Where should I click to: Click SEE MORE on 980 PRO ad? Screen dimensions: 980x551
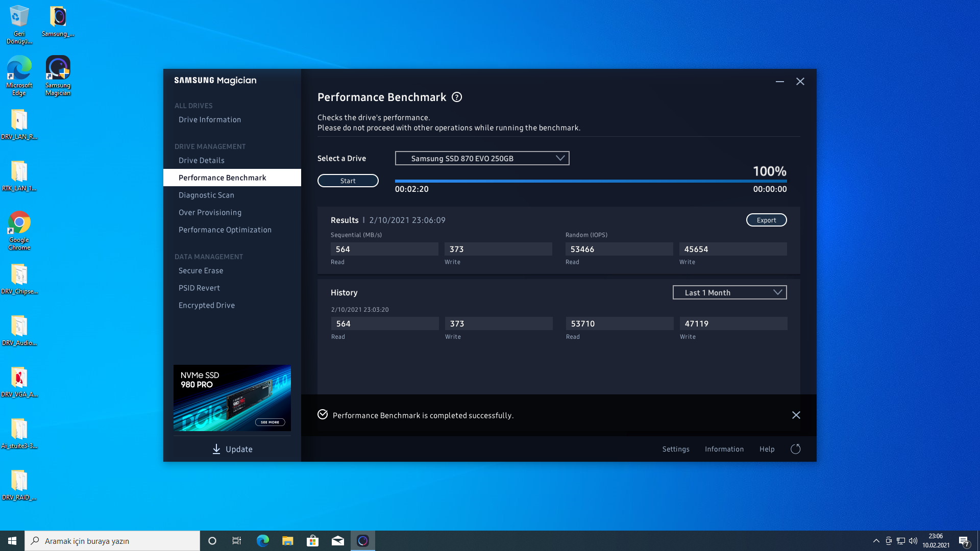(x=270, y=422)
